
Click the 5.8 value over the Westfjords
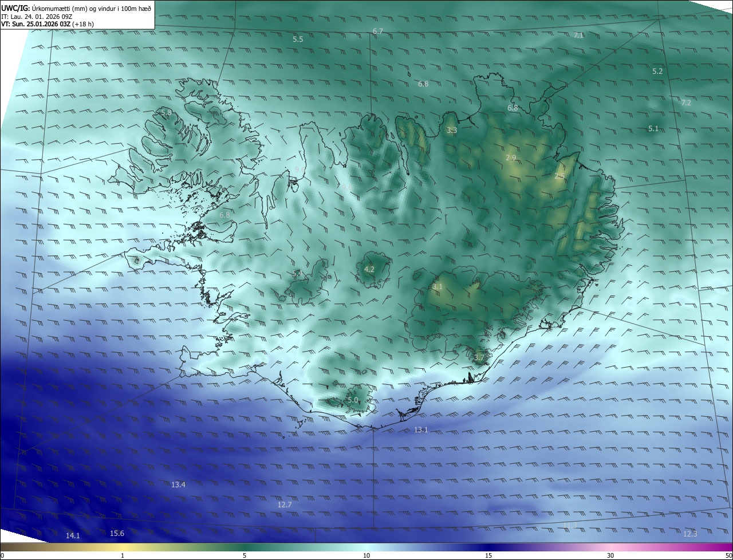tap(166, 112)
